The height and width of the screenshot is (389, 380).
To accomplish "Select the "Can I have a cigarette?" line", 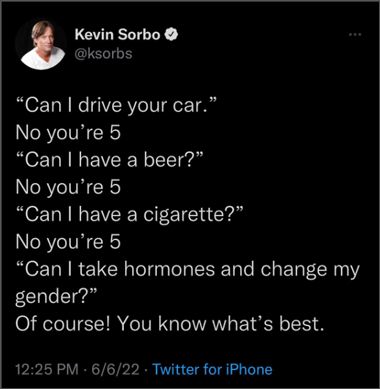I will tap(130, 215).
